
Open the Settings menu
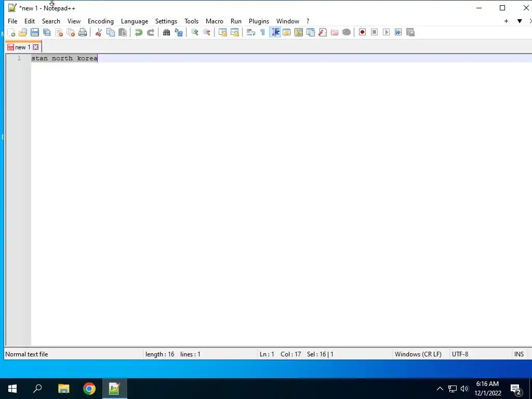pyautogui.click(x=166, y=21)
